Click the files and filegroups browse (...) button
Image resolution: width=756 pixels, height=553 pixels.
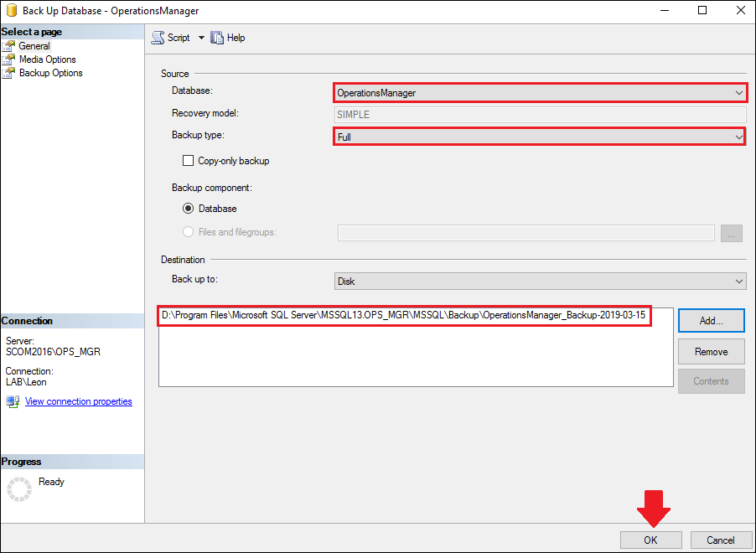tap(732, 233)
